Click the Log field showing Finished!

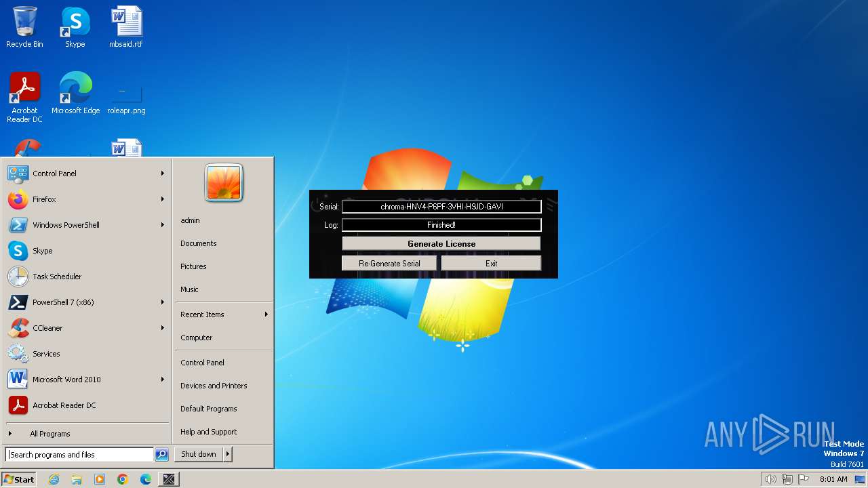[441, 225]
